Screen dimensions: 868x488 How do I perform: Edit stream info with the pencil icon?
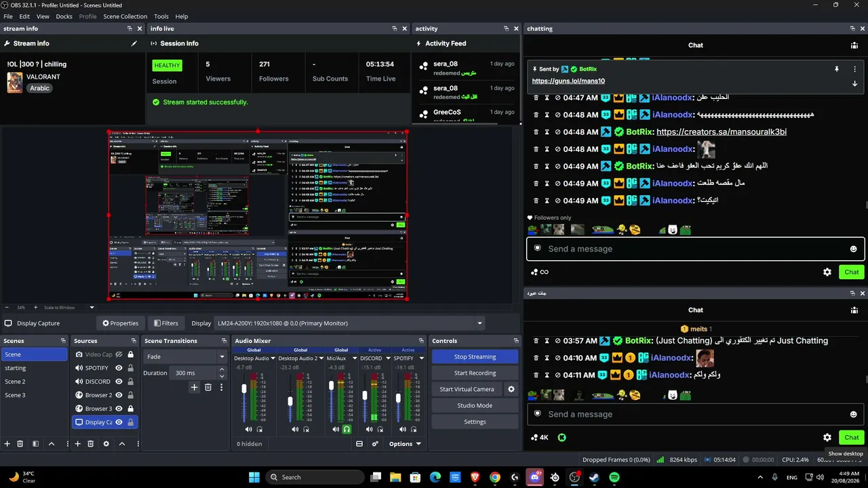point(134,43)
